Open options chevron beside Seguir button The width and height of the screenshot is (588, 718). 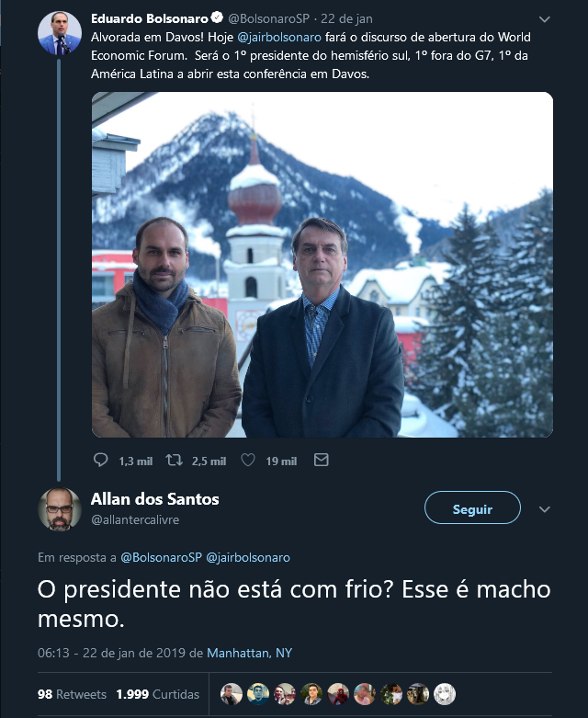click(544, 509)
